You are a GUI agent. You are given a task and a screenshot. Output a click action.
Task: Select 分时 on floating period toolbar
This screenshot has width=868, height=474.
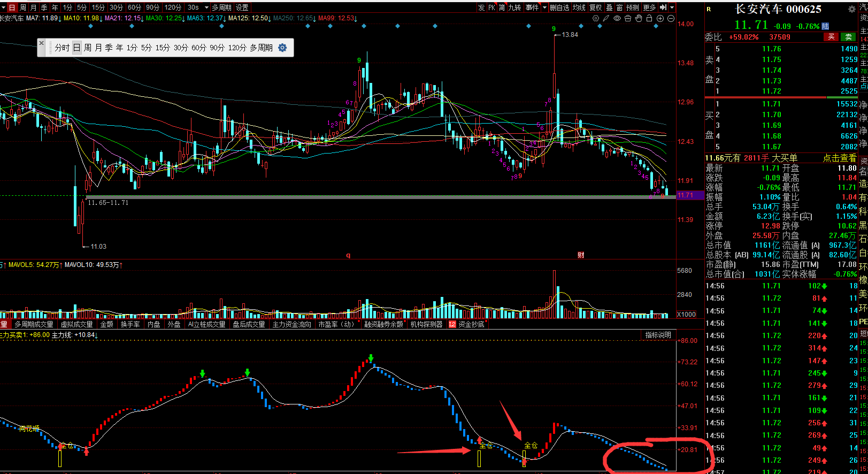click(x=62, y=48)
